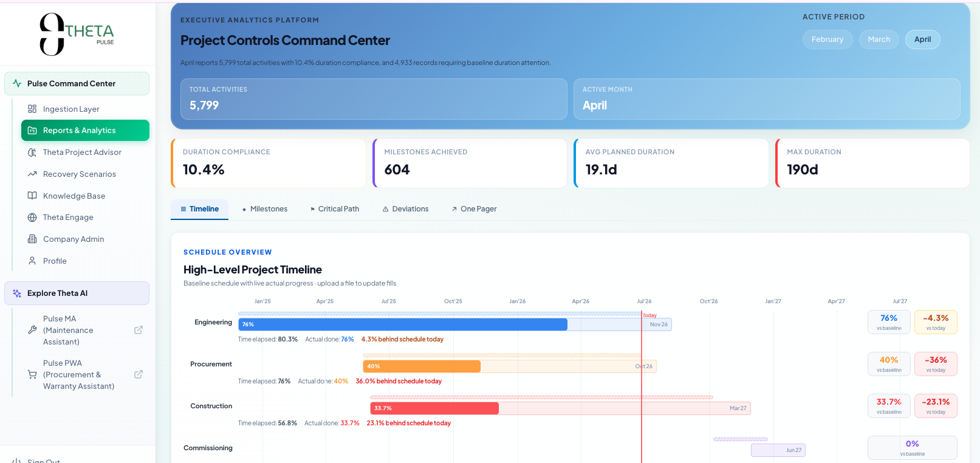Click the Engineering 76% vs baseline badge
The width and height of the screenshot is (980, 463).
point(889,322)
